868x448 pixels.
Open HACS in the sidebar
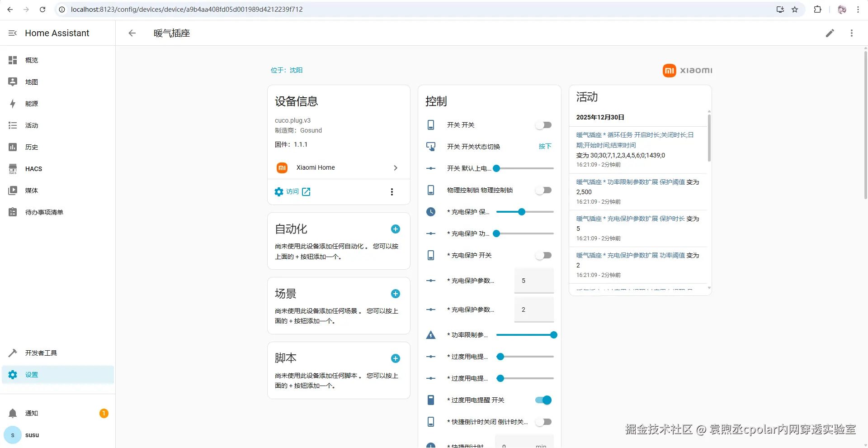58,169
